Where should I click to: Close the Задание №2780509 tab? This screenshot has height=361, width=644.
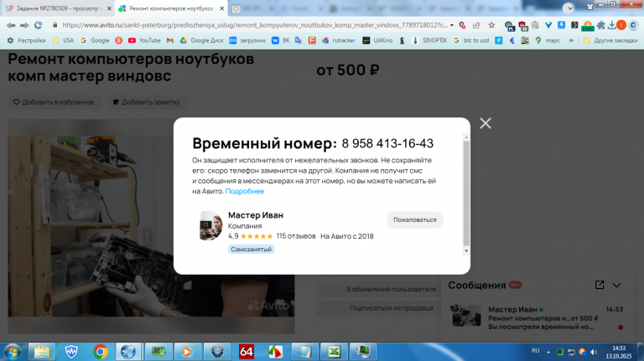pyautogui.click(x=109, y=8)
